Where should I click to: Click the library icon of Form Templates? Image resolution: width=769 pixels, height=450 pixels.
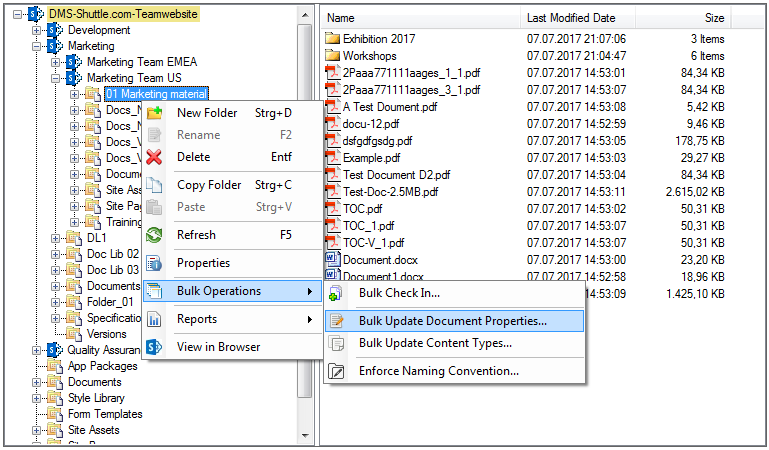pyautogui.click(x=54, y=414)
